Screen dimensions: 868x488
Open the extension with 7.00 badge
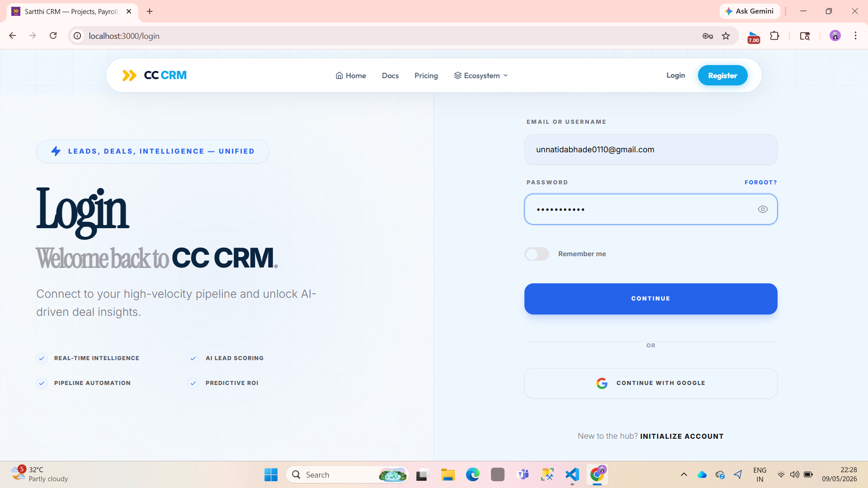754,37
